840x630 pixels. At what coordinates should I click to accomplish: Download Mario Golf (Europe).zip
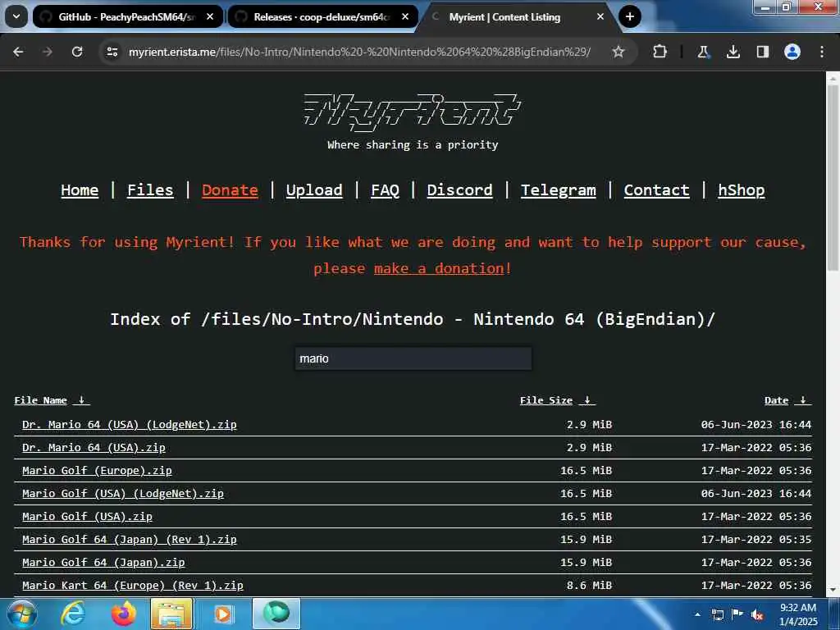pyautogui.click(x=97, y=470)
